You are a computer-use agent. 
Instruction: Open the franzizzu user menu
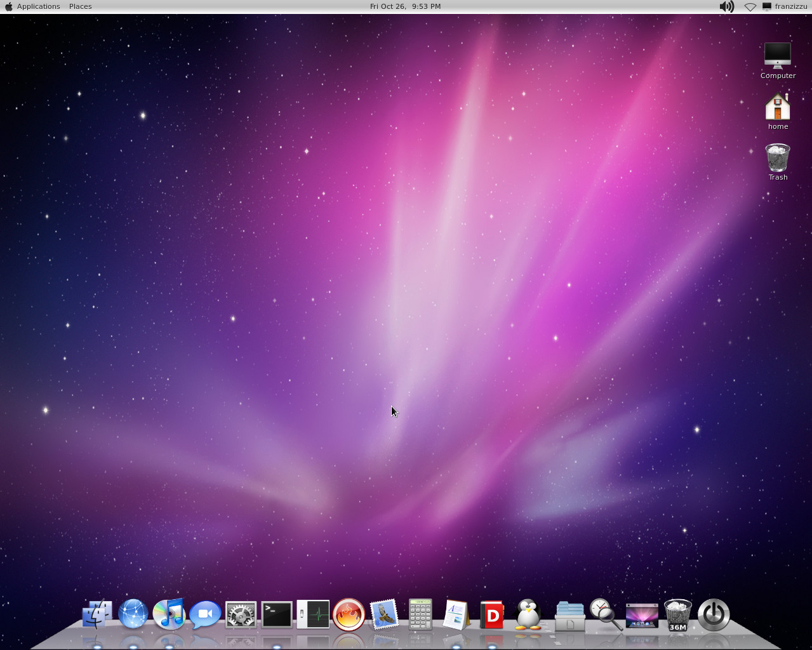click(x=785, y=6)
